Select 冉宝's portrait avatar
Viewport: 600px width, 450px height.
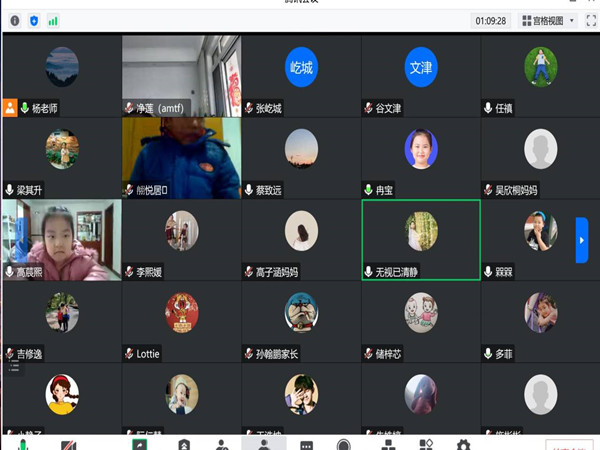(421, 149)
